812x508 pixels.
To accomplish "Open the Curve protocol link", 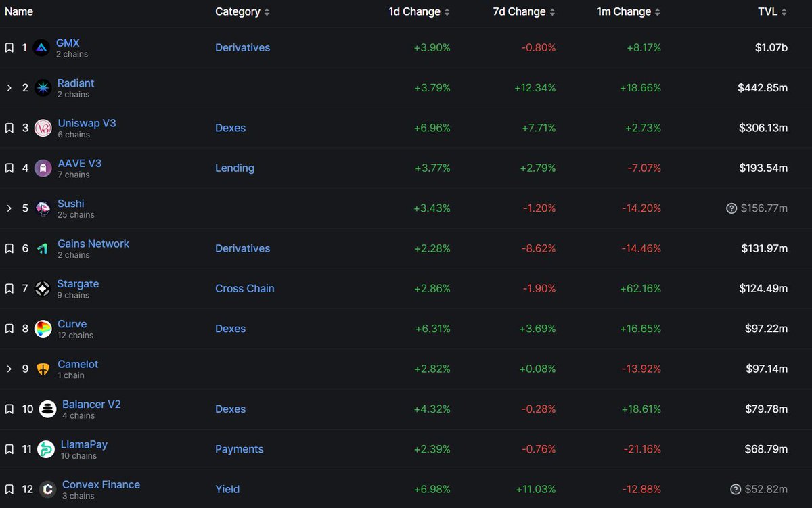I will coord(72,324).
